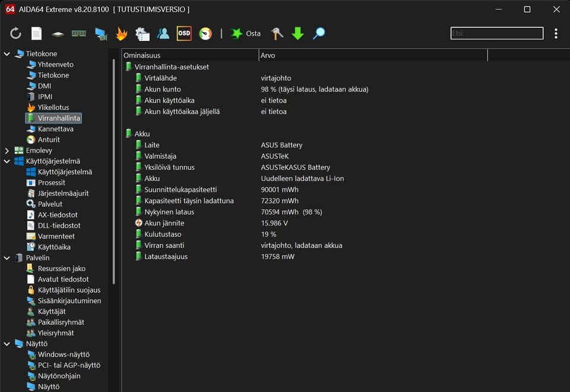Screen dimensions: 570x392
Task: Click the keys license icon
Action: pyautogui.click(x=277, y=34)
